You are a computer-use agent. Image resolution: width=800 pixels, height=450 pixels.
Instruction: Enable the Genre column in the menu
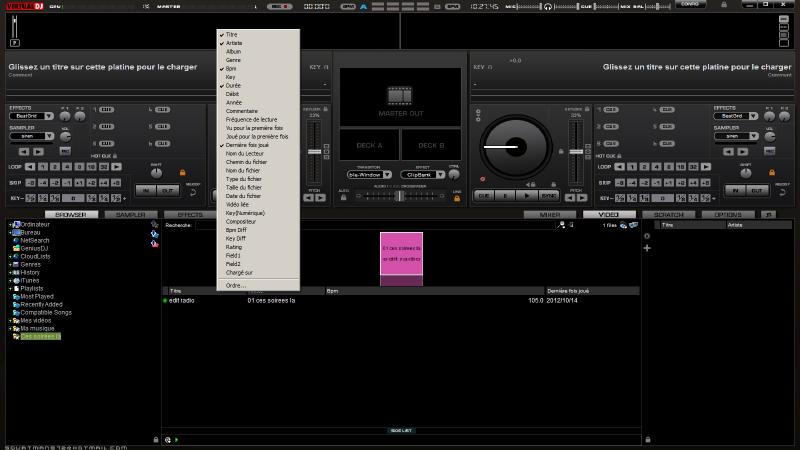[x=234, y=60]
